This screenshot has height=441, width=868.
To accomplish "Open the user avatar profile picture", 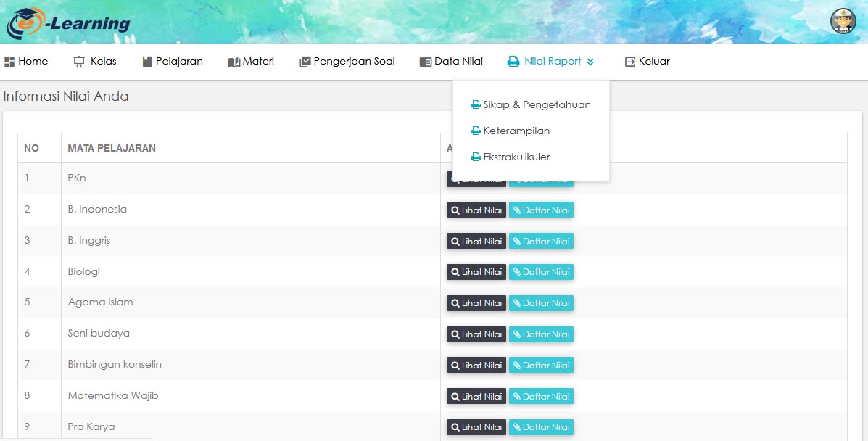I will 843,21.
